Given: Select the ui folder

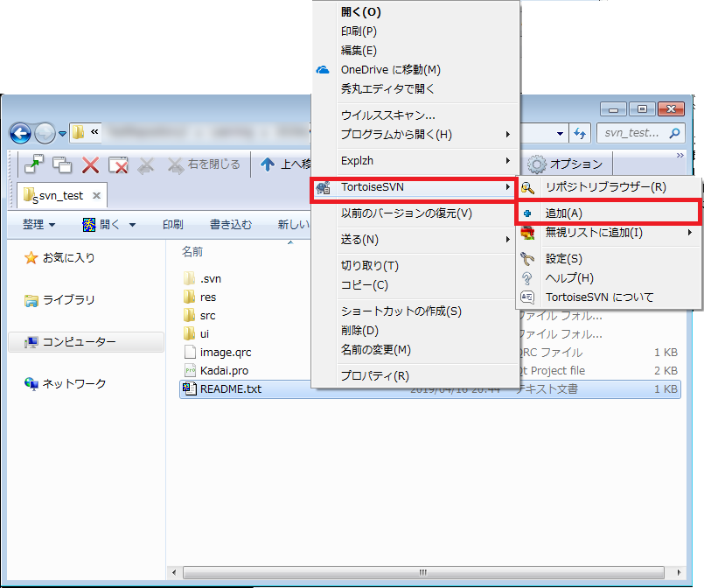Looking at the screenshot, I should (196, 333).
